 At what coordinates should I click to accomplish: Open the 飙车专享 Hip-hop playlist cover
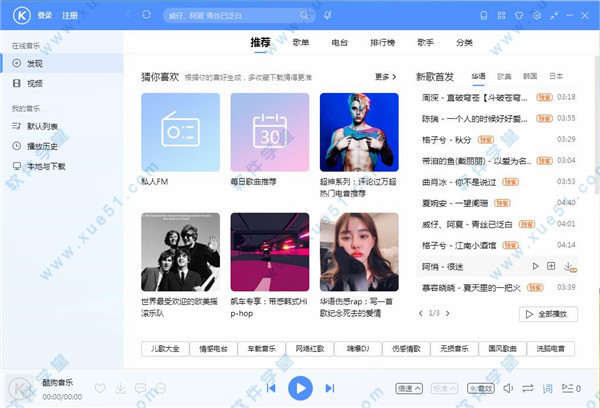point(270,252)
